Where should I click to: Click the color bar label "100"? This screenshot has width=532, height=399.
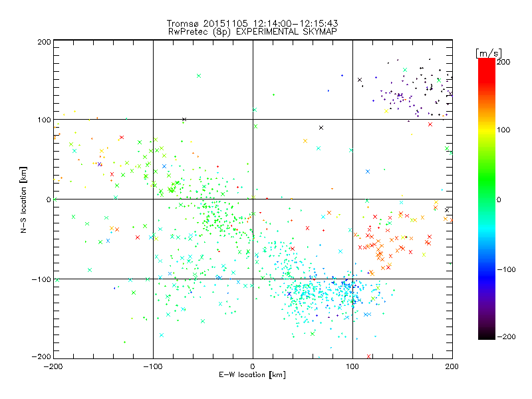click(503, 130)
